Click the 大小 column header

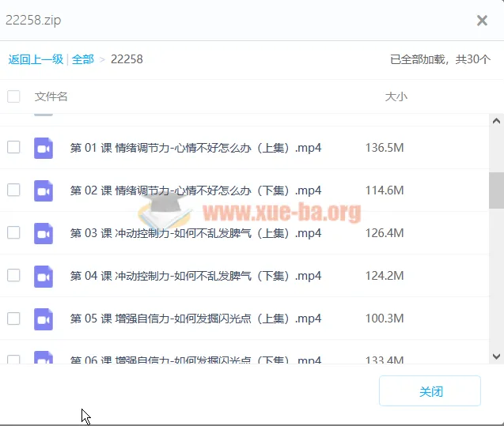396,96
